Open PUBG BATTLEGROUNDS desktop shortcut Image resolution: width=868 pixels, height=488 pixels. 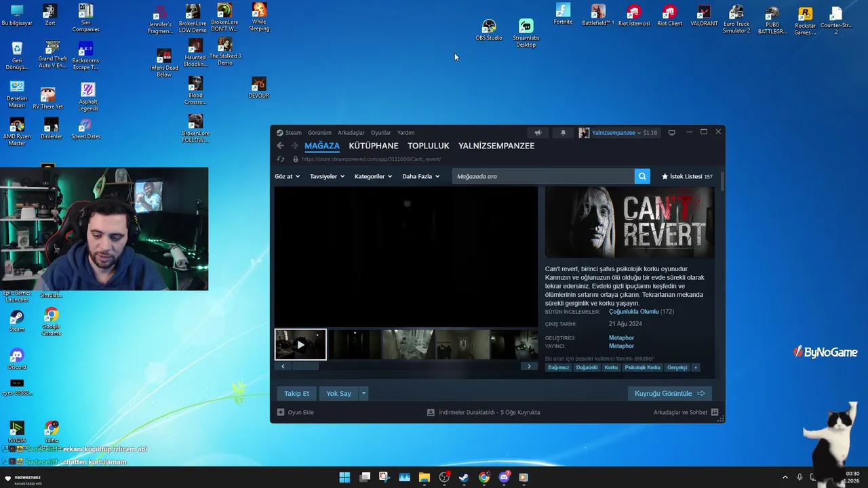pyautogui.click(x=772, y=20)
